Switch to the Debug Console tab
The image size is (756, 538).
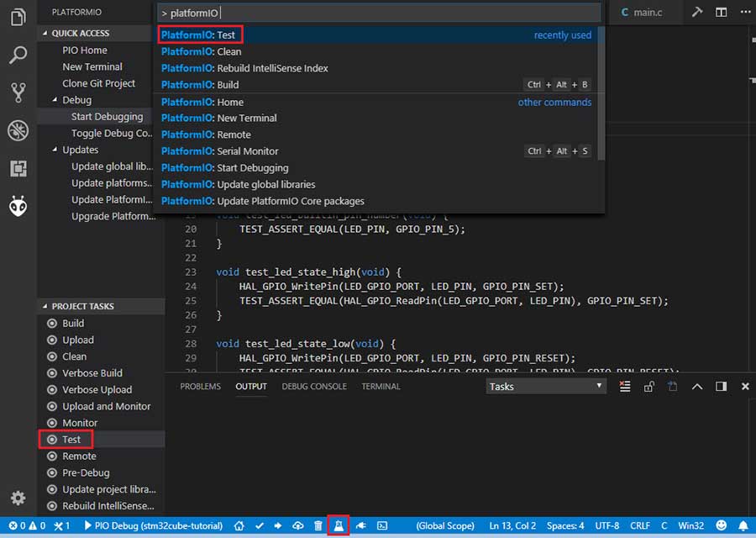(314, 387)
